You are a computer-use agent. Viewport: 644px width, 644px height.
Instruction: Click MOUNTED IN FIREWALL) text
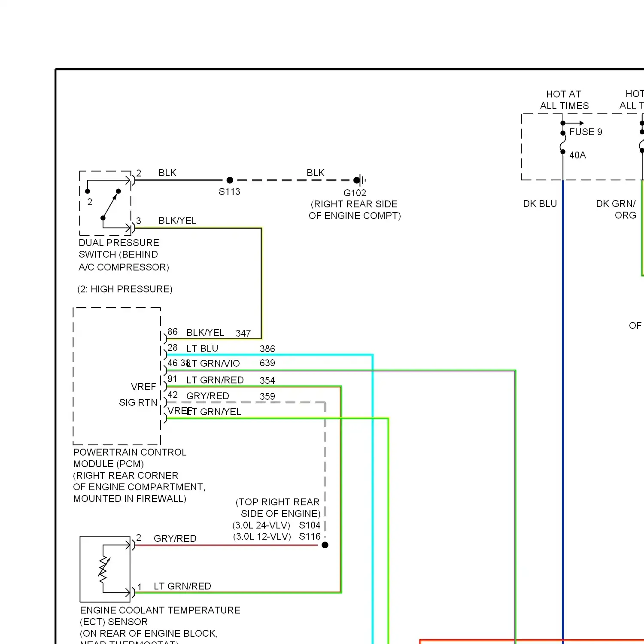pos(130,498)
